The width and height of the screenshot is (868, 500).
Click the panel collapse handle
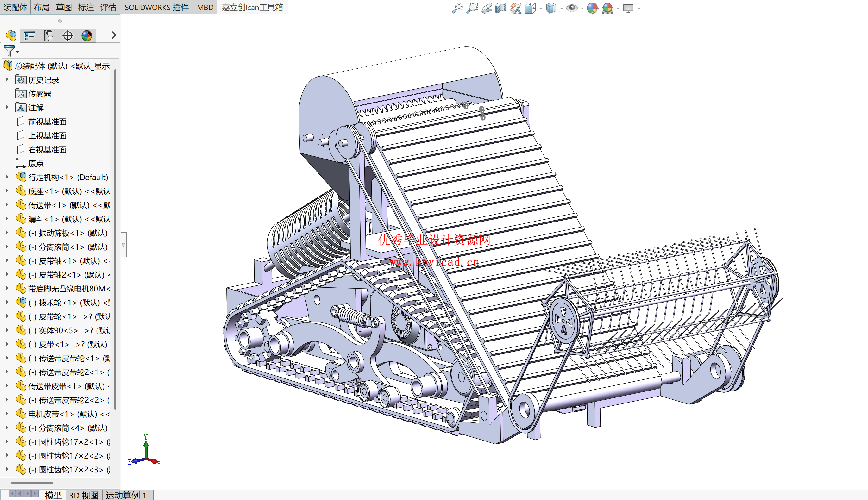click(x=124, y=245)
